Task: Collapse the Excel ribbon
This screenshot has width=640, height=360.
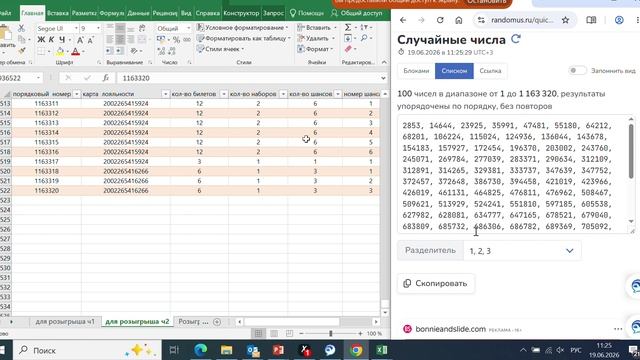Action: (x=384, y=62)
